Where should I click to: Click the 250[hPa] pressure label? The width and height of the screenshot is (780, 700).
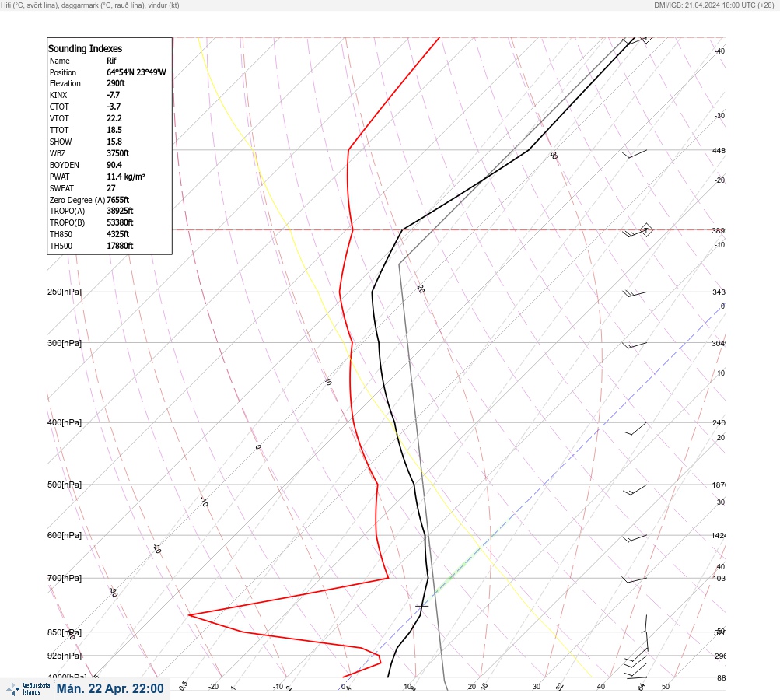(x=65, y=292)
